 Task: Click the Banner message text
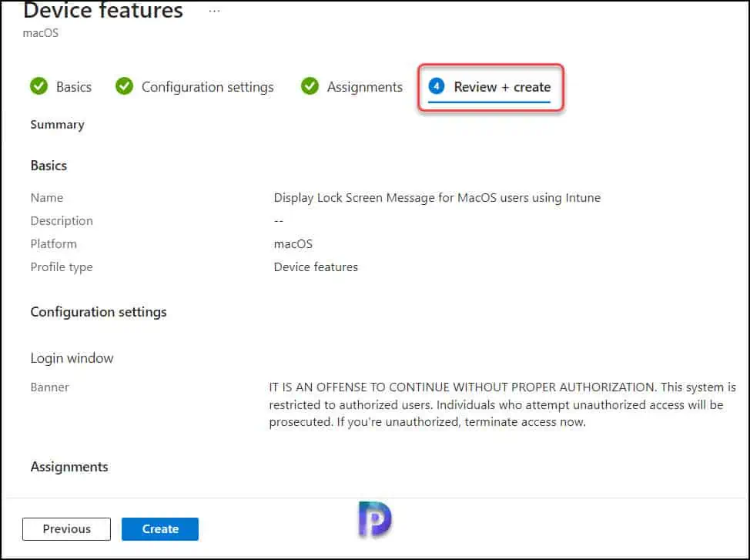(x=502, y=404)
